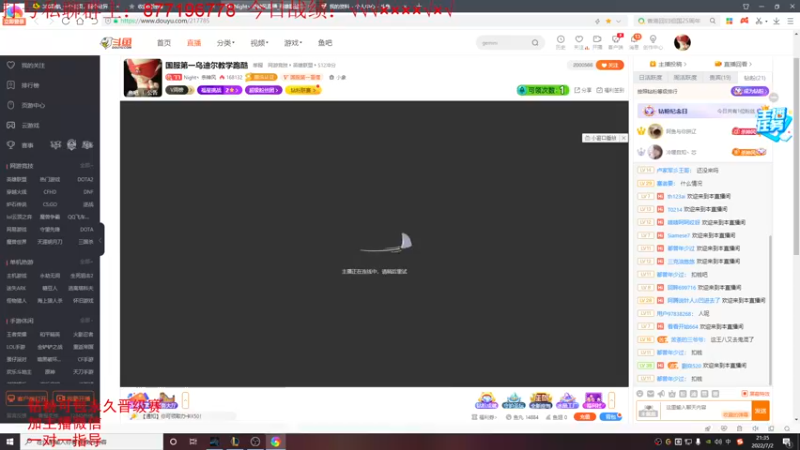The height and width of the screenshot is (450, 800).
Task: Open the notification center on taskbar
Action: click(787, 442)
